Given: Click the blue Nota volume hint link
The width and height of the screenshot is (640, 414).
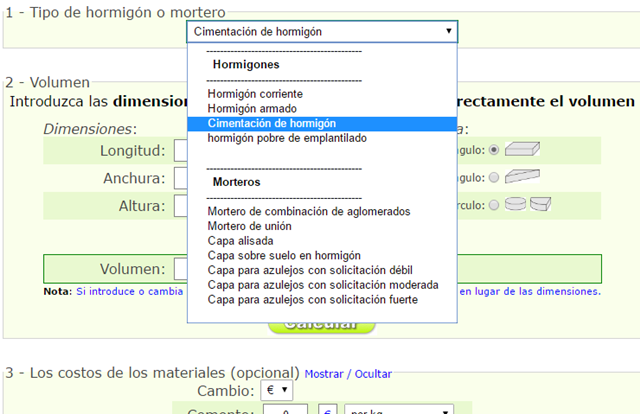Looking at the screenshot, I should [129, 292].
